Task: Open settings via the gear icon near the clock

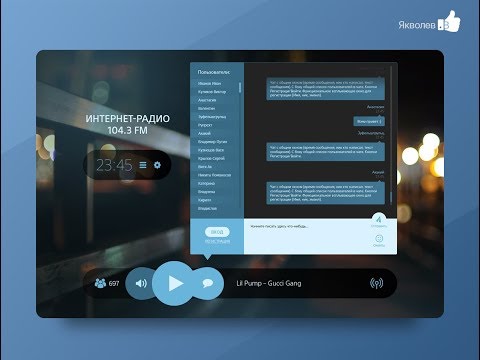Action: click(x=157, y=165)
